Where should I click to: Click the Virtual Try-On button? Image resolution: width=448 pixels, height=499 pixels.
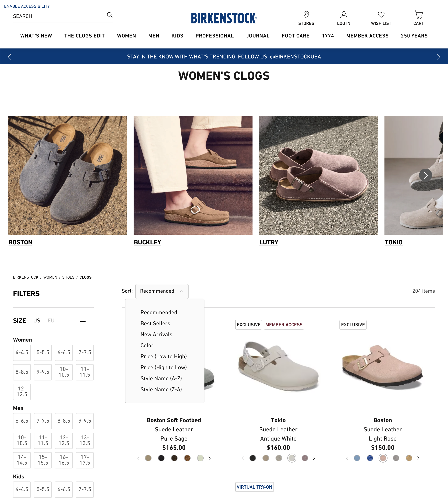pyautogui.click(x=254, y=487)
